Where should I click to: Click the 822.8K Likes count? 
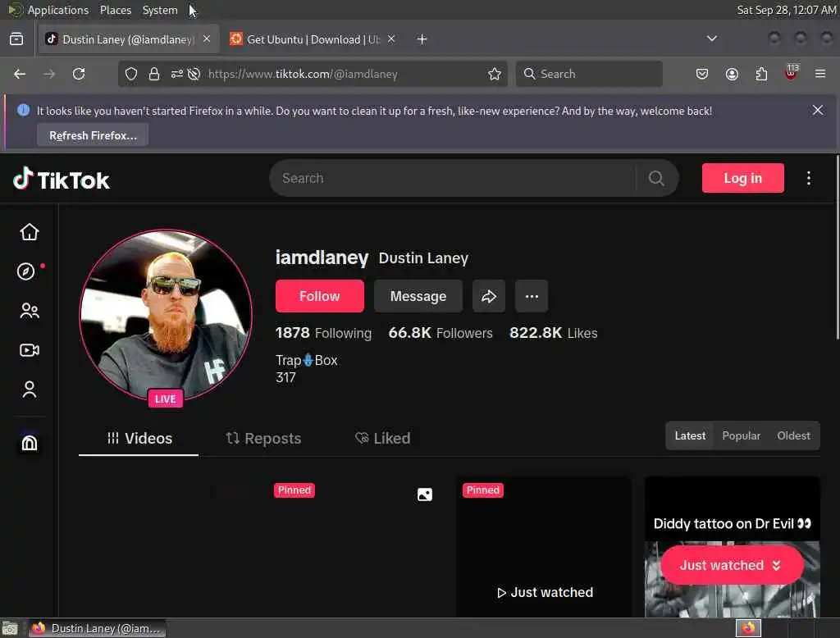pos(554,333)
